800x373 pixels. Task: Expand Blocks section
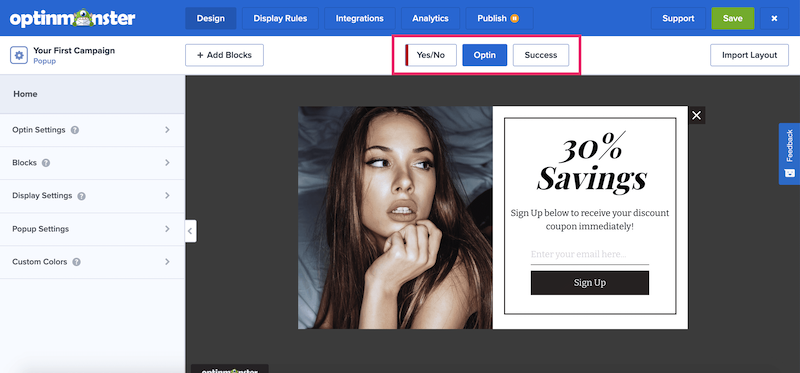pyautogui.click(x=92, y=163)
